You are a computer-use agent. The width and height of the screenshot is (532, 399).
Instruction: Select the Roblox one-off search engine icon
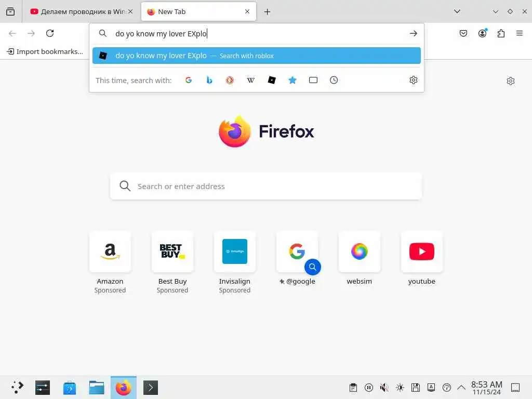click(272, 80)
